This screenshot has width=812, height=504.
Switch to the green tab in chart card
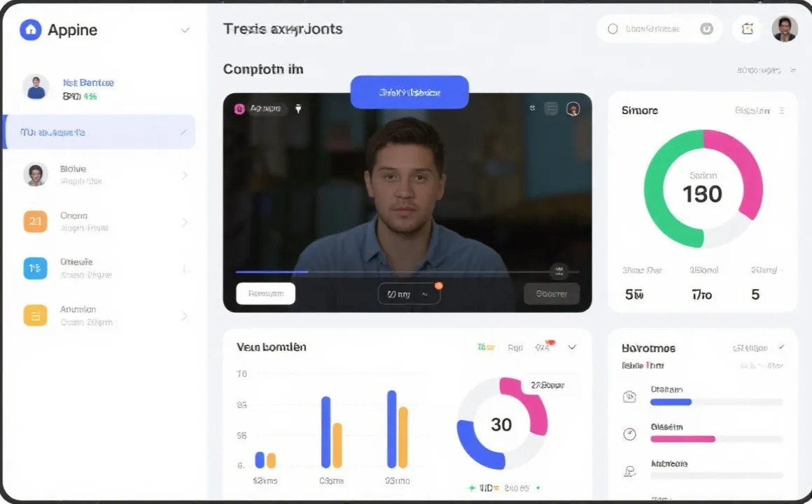[x=486, y=347]
